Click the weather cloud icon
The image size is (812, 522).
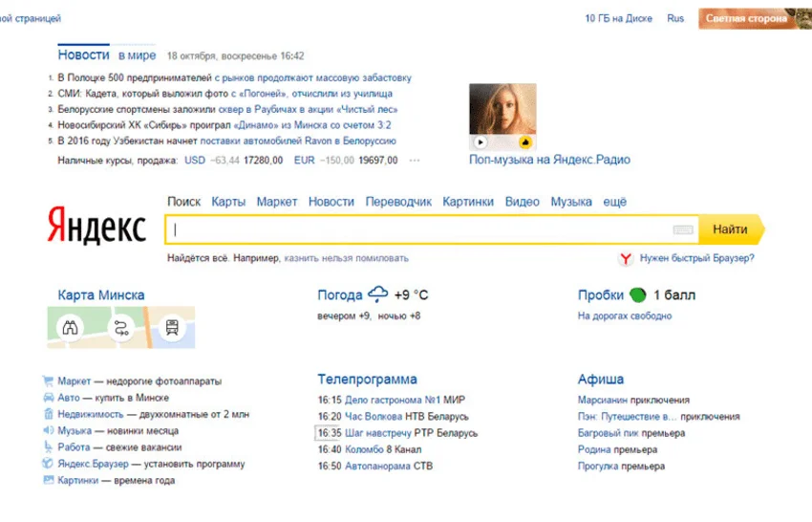coord(378,294)
